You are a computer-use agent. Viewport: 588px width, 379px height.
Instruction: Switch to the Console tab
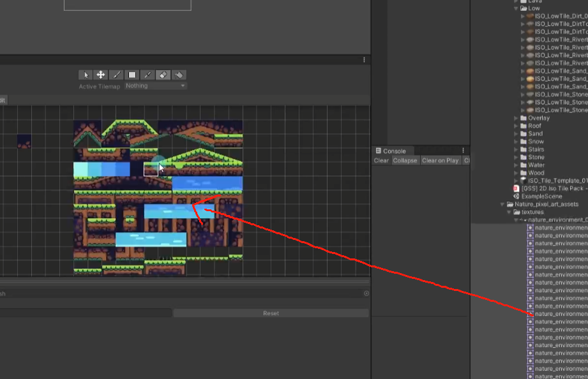click(x=394, y=151)
